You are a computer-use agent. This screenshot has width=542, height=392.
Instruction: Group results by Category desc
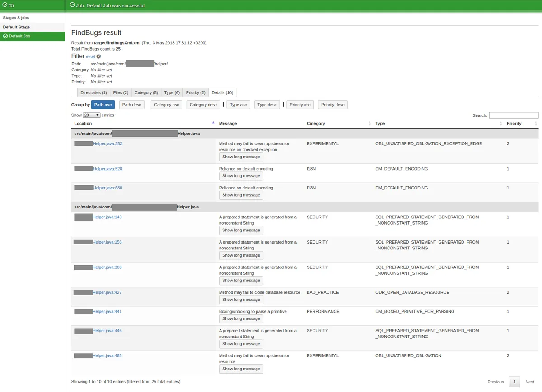coord(203,105)
